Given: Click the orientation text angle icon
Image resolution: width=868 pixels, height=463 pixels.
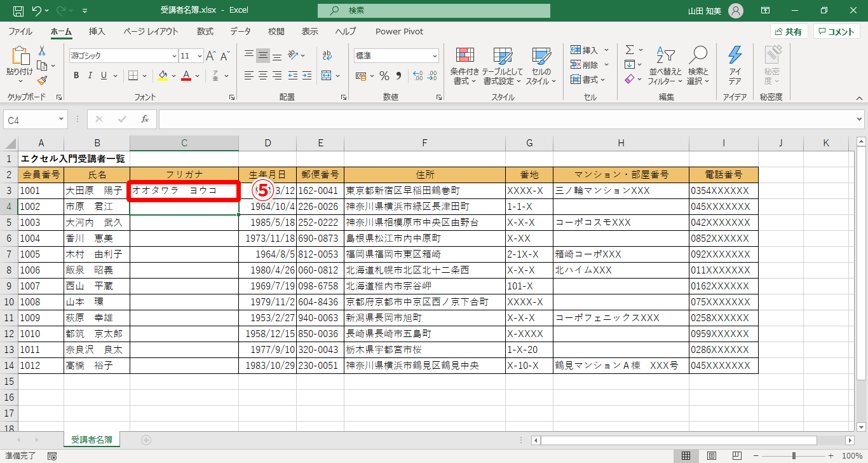Looking at the screenshot, I should coord(293,55).
